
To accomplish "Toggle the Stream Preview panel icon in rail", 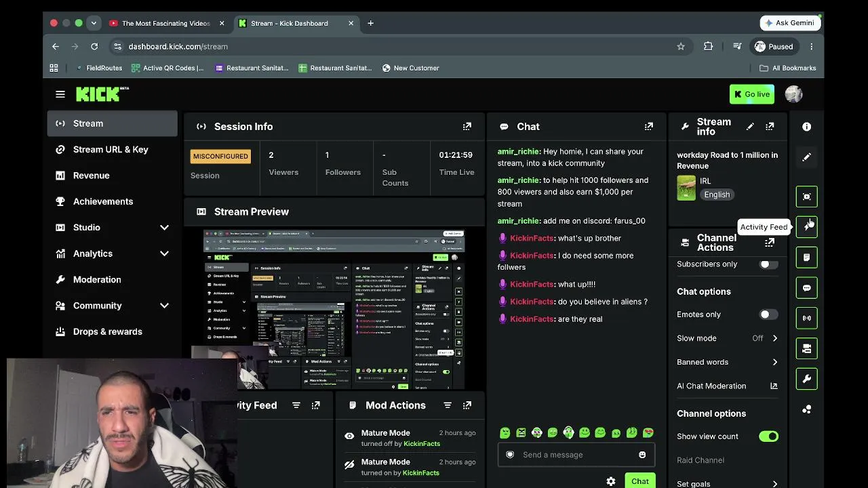I will (807, 197).
